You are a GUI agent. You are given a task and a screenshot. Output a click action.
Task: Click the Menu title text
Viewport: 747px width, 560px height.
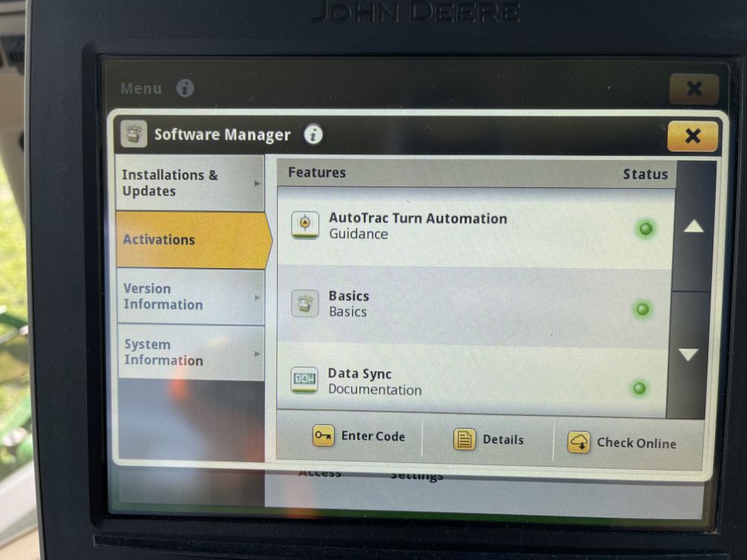point(141,89)
